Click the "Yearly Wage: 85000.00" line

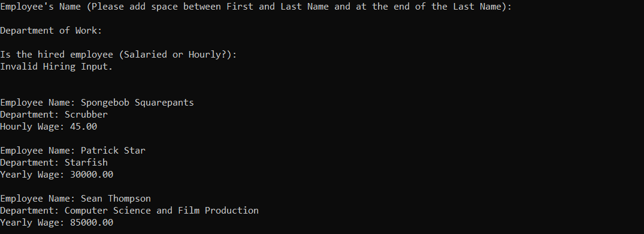tap(56, 223)
